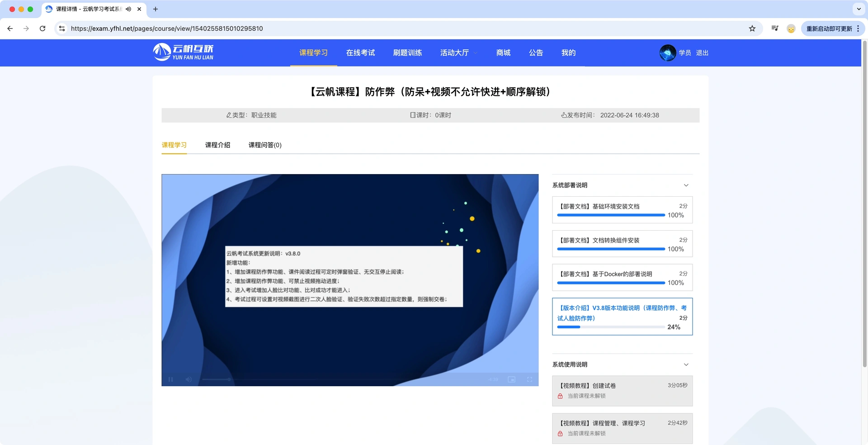Open the 在线考试 menu
Viewport: 868px width, 445px height.
pos(360,53)
